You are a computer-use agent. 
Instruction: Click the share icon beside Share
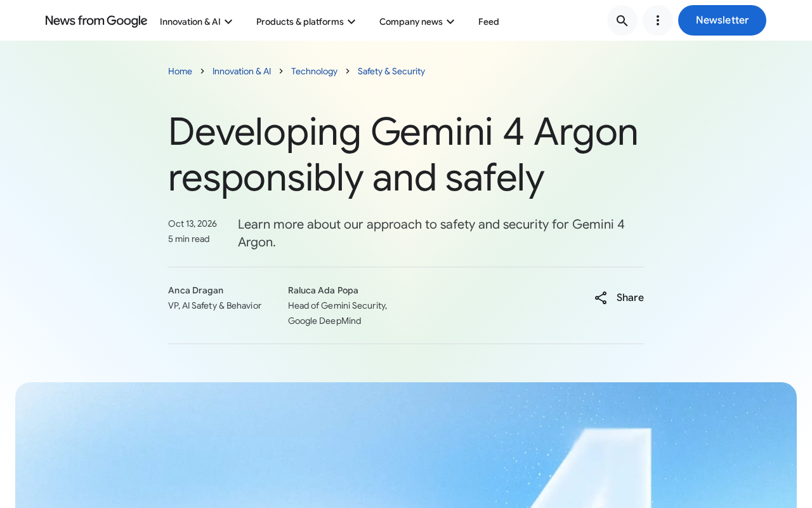click(601, 298)
